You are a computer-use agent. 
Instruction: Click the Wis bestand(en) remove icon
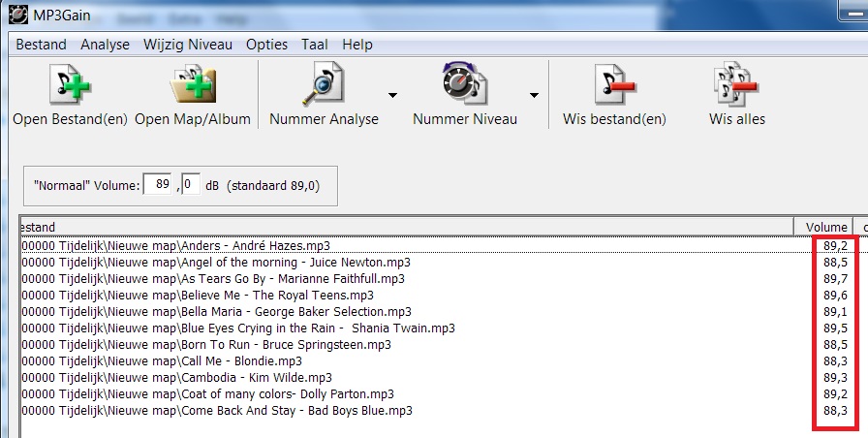pyautogui.click(x=614, y=86)
